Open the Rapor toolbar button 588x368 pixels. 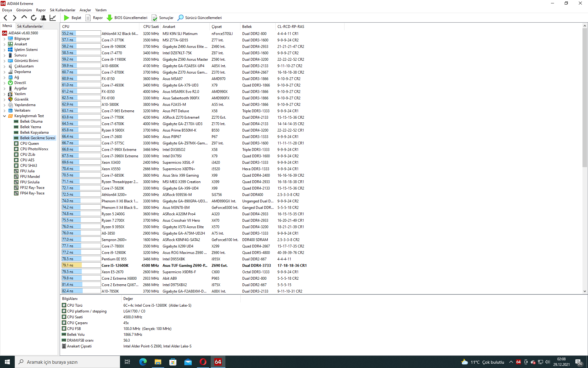94,18
